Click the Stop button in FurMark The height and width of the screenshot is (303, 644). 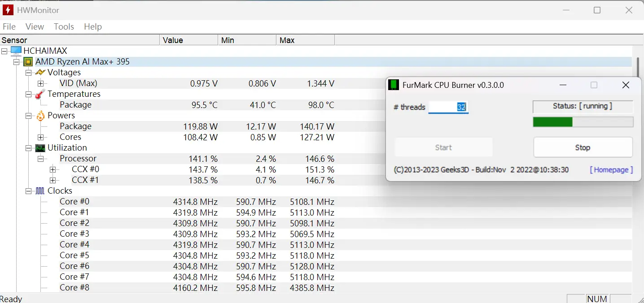tap(583, 147)
